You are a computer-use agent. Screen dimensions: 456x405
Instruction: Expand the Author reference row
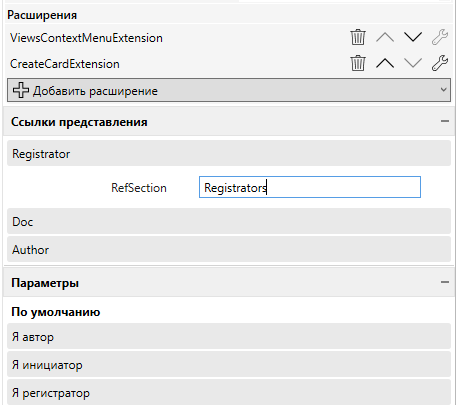click(x=229, y=249)
